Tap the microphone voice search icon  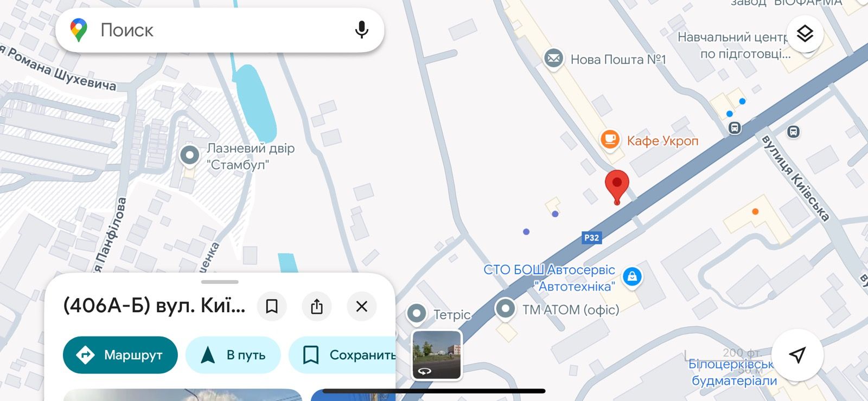click(x=361, y=30)
